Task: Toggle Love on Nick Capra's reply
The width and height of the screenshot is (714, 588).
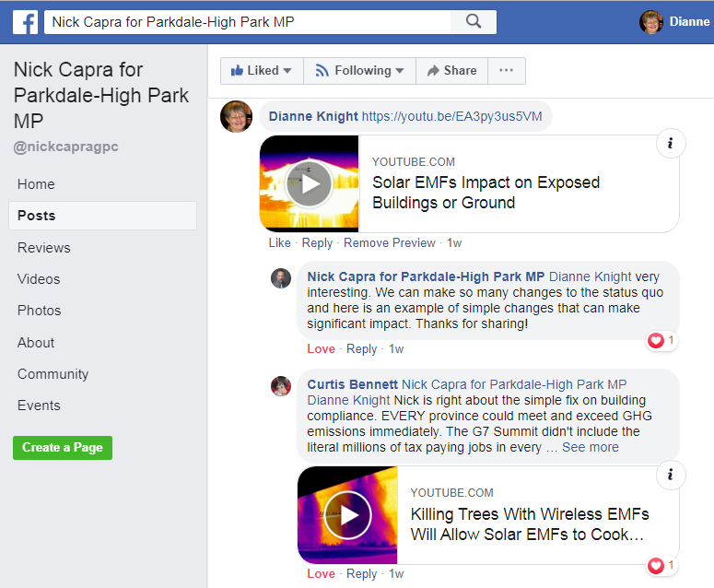Action: tap(321, 349)
